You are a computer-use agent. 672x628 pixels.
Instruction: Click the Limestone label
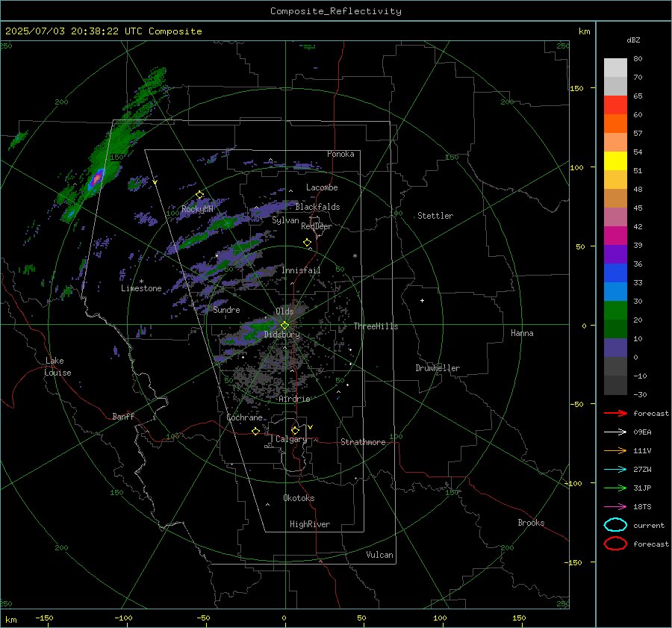(141, 288)
